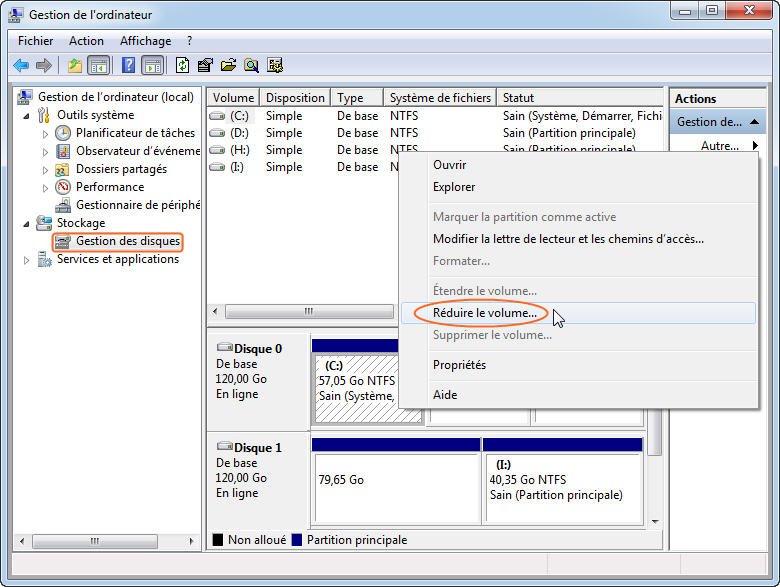The image size is (780, 587).
Task: Open the Action menu
Action: click(x=87, y=41)
